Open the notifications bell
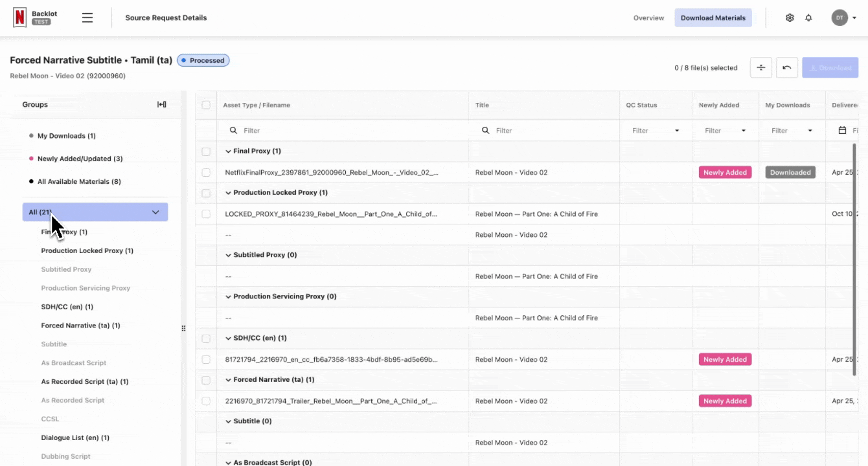Image resolution: width=868 pixels, height=466 pixels. click(x=808, y=18)
